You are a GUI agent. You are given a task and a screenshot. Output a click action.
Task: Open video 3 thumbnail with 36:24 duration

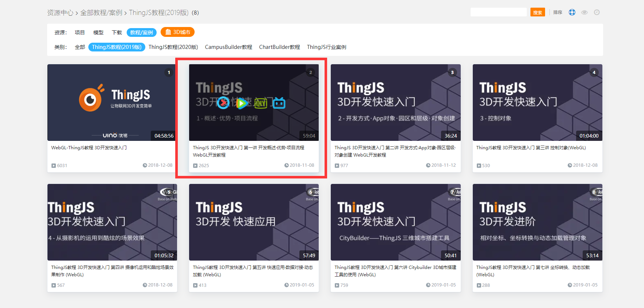tap(396, 103)
